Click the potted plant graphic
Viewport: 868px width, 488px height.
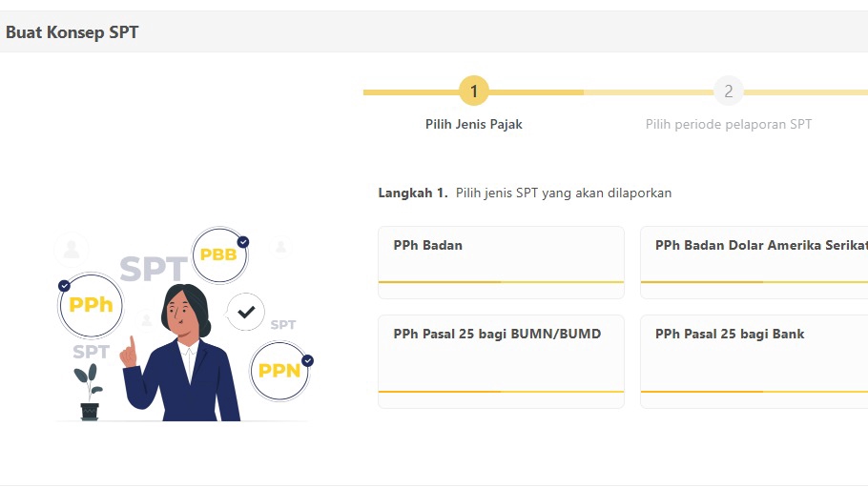(90, 393)
